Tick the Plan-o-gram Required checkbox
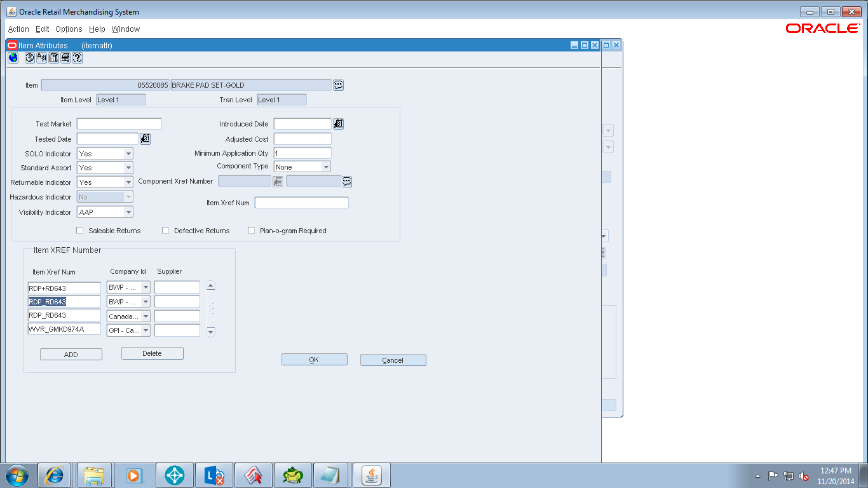This screenshot has height=488, width=868. pos(252,231)
